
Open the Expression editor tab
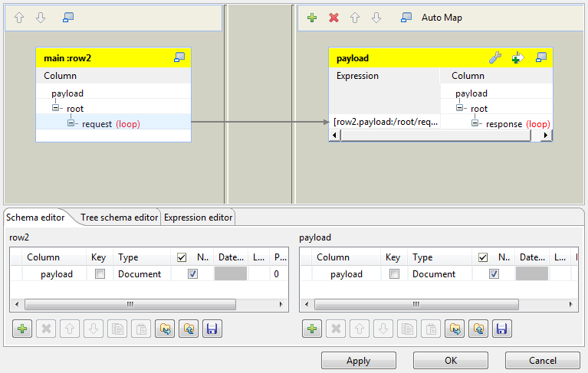(x=198, y=218)
